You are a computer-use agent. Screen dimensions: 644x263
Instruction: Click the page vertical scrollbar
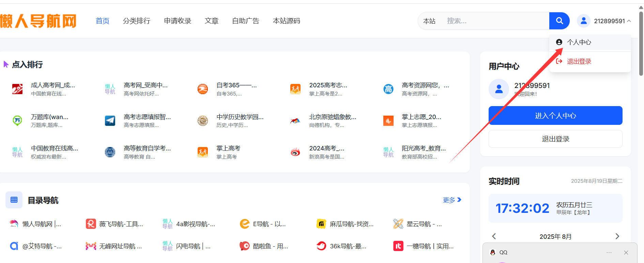pos(641,44)
